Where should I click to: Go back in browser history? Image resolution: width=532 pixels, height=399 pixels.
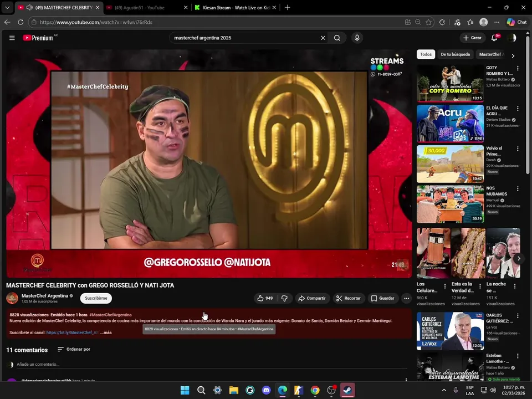[x=7, y=22]
